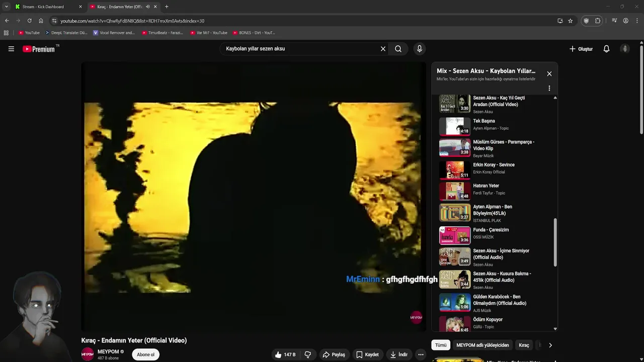The image size is (644, 362).
Task: Dislike the video with thumbs down
Action: pyautogui.click(x=308, y=354)
